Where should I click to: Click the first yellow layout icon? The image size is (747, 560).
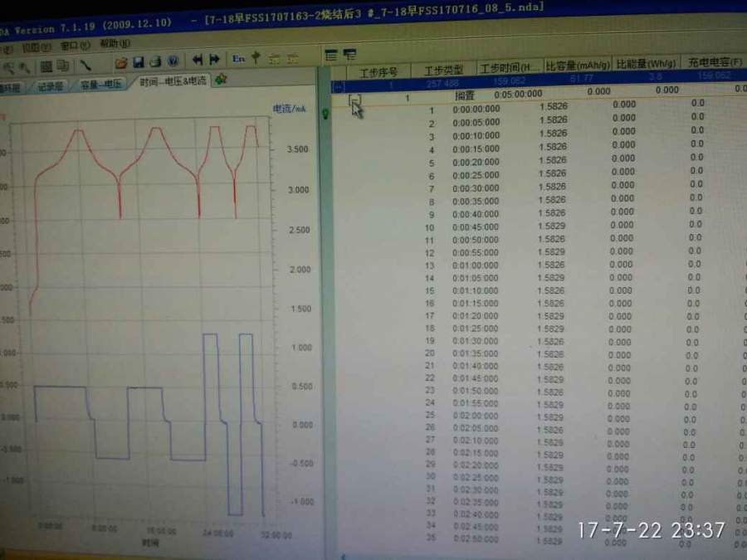click(x=274, y=59)
